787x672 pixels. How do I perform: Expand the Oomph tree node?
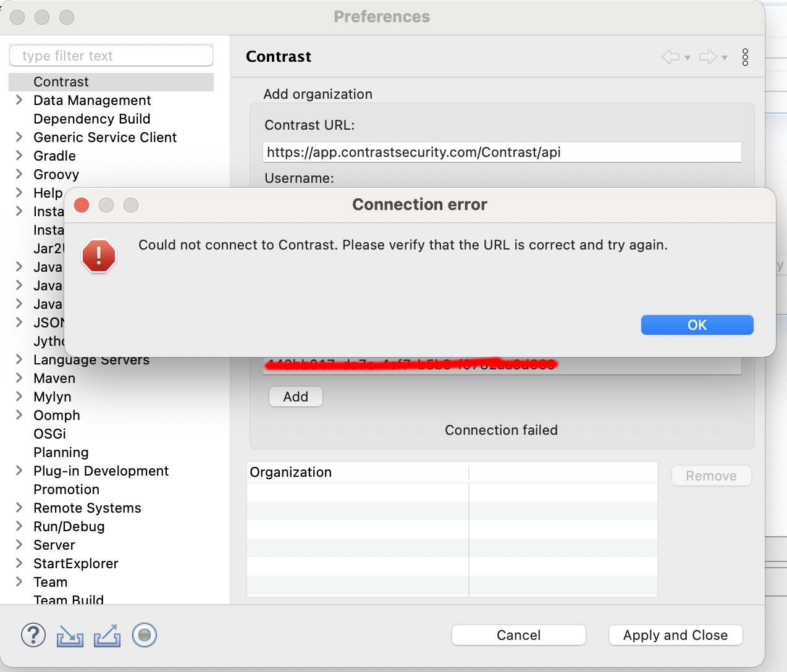coord(19,415)
